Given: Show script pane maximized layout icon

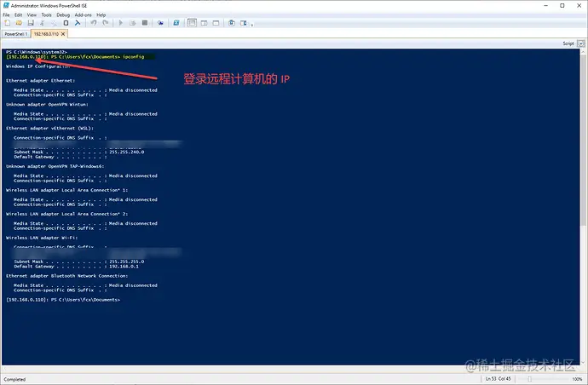Looking at the screenshot, I should point(216,23).
